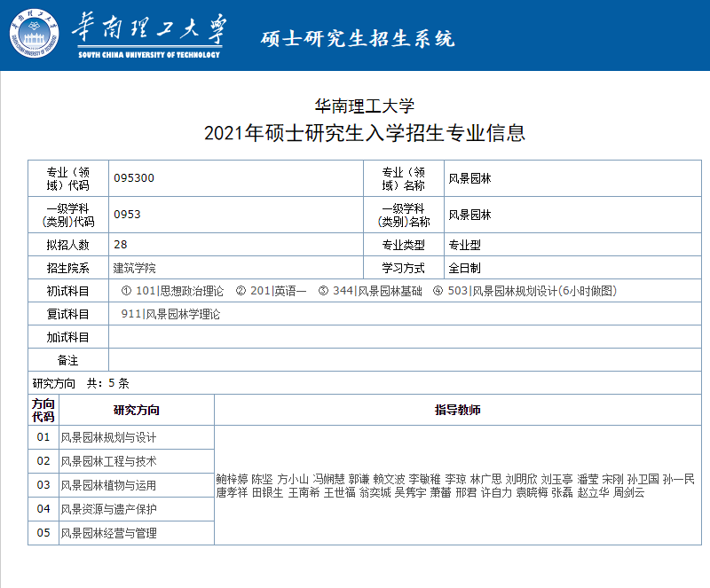Click the 硕士研究生招生系统 banner title
710x588 pixels.
click(358, 38)
